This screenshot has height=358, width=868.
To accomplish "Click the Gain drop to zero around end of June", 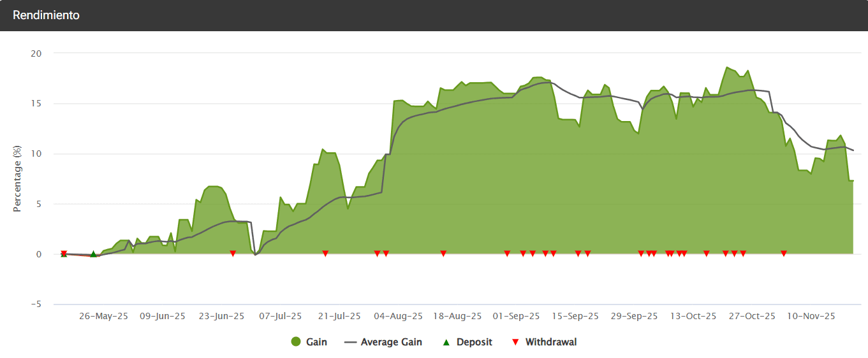I will click(255, 254).
